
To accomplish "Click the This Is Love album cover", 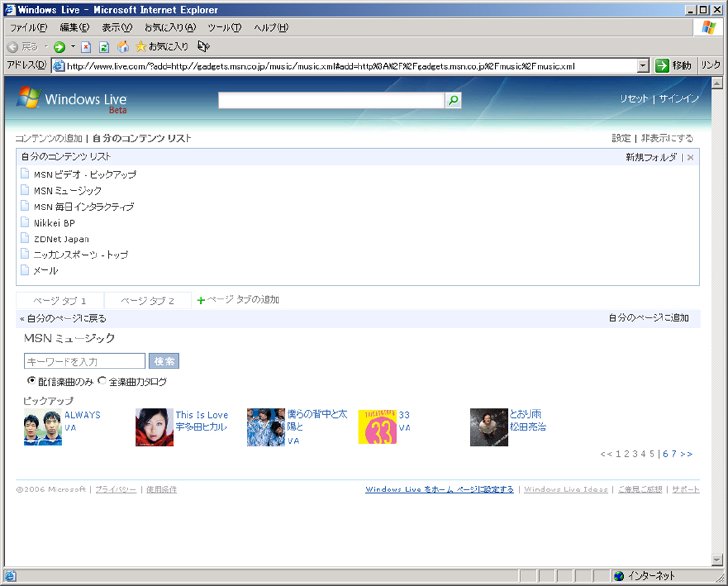I will click(154, 427).
